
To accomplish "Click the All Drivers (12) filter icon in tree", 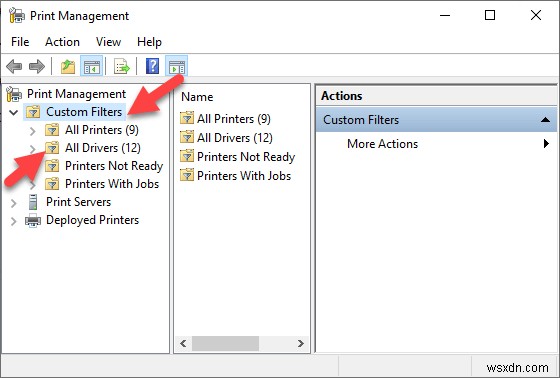I will pos(52,148).
